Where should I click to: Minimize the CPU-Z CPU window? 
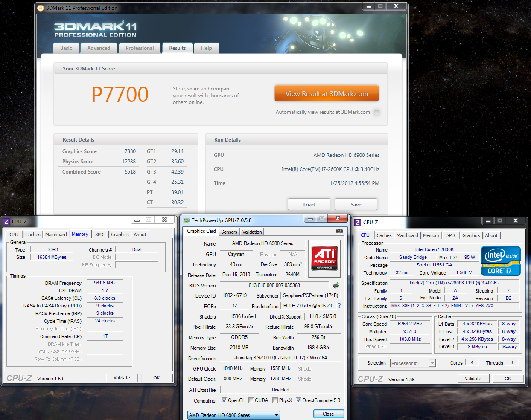(488, 221)
